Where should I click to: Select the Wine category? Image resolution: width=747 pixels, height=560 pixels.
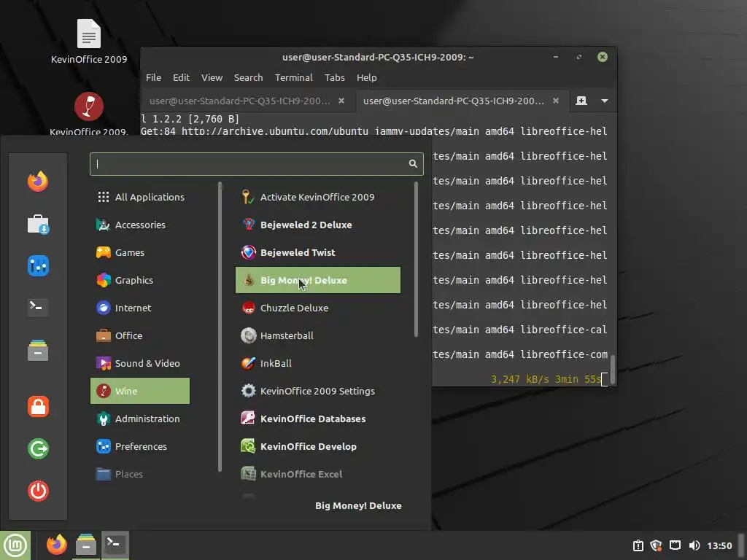pos(140,391)
